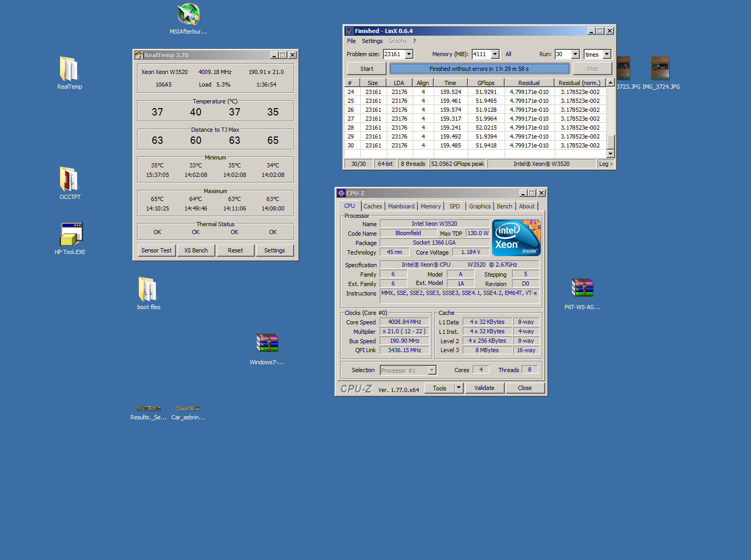Sort LinX results by Time column

450,83
